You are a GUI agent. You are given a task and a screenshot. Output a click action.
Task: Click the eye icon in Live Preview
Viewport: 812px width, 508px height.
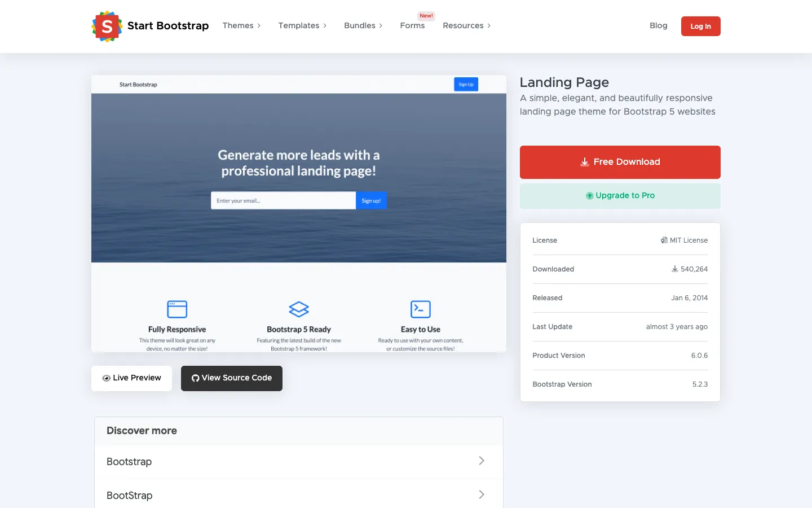[x=106, y=378]
